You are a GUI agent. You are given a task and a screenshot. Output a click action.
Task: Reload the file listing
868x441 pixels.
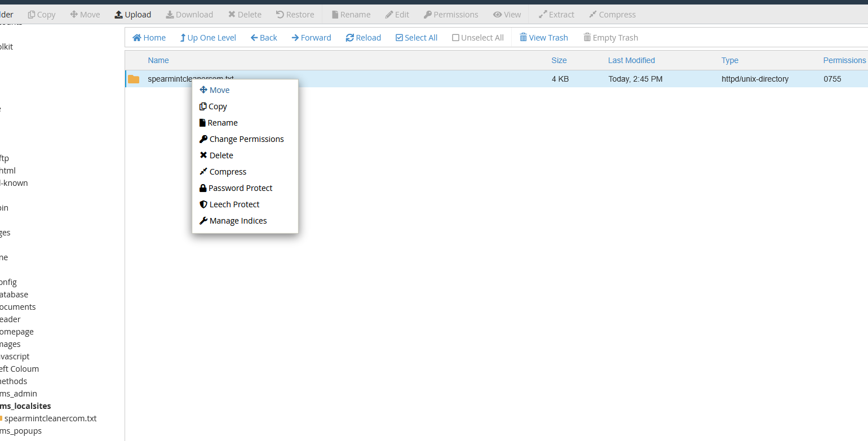(350, 38)
